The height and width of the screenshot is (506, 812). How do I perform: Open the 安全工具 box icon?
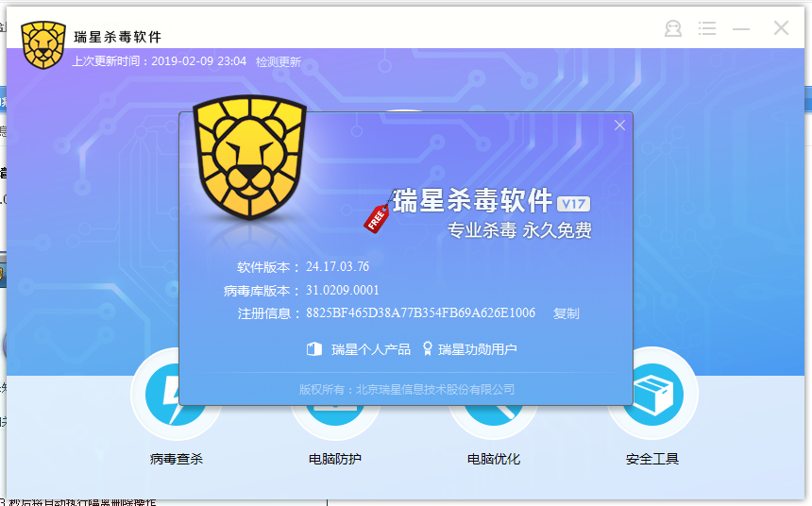tap(653, 395)
